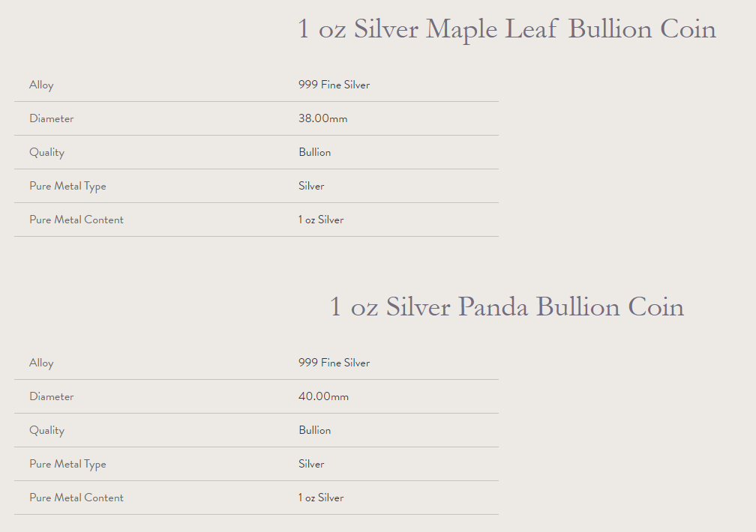Click the 999 Fine Silver value for Maple Leaf
Viewport: 756px width, 532px height.
click(x=334, y=85)
